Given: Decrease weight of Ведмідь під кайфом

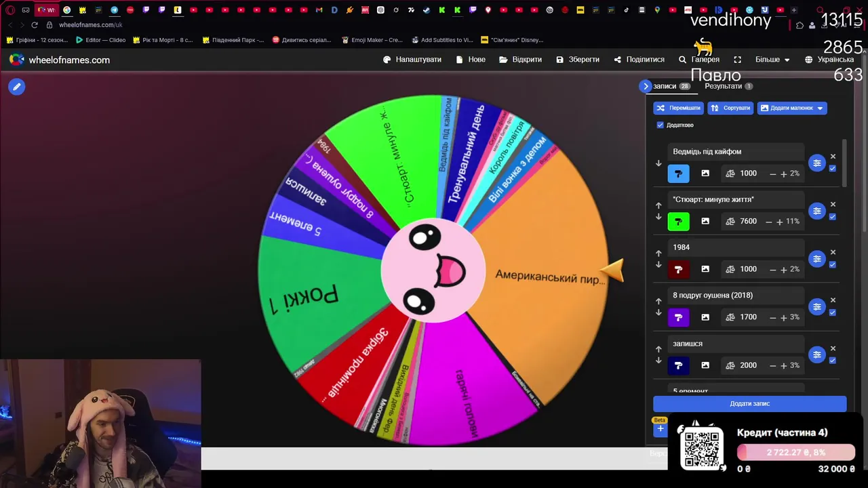Looking at the screenshot, I should [772, 174].
